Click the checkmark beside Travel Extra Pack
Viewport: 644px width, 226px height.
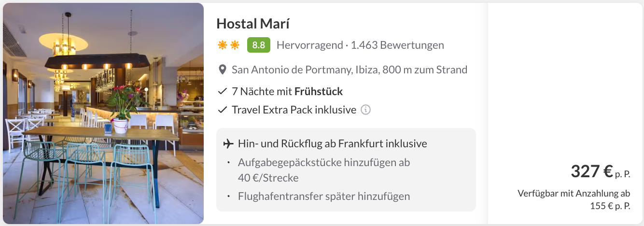pyautogui.click(x=223, y=110)
